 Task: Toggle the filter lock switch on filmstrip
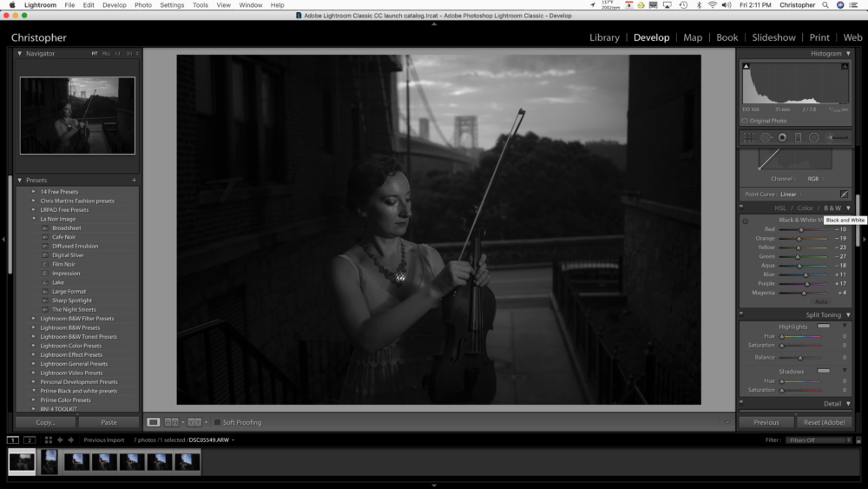[858, 440]
